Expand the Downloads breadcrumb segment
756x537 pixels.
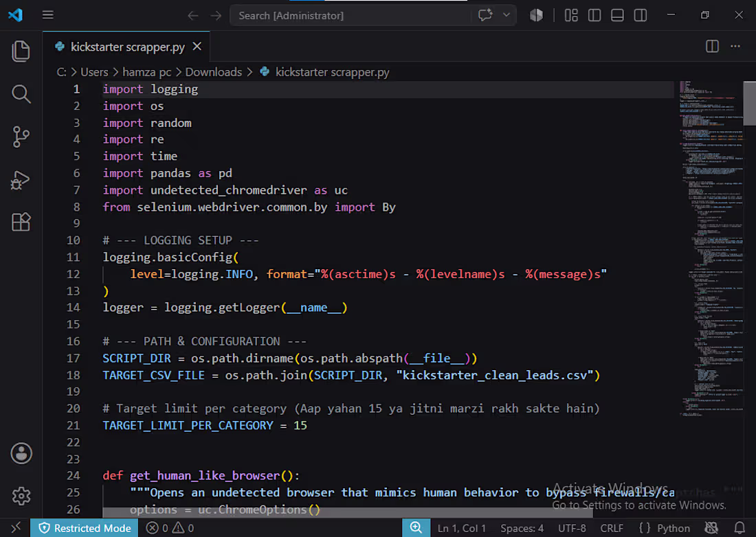[x=214, y=72]
